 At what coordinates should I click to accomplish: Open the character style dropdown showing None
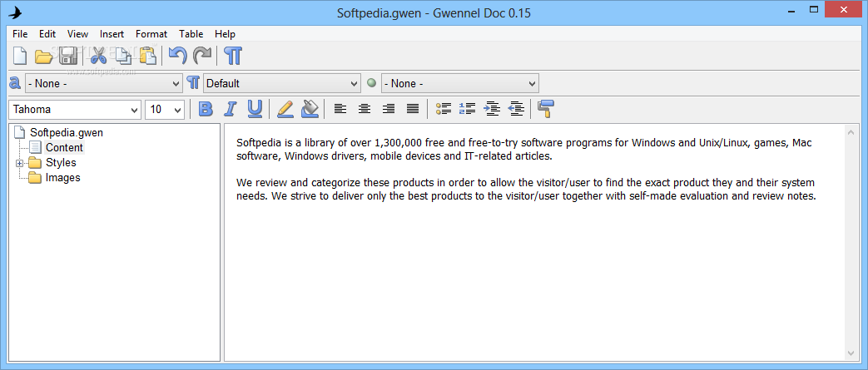(x=103, y=83)
